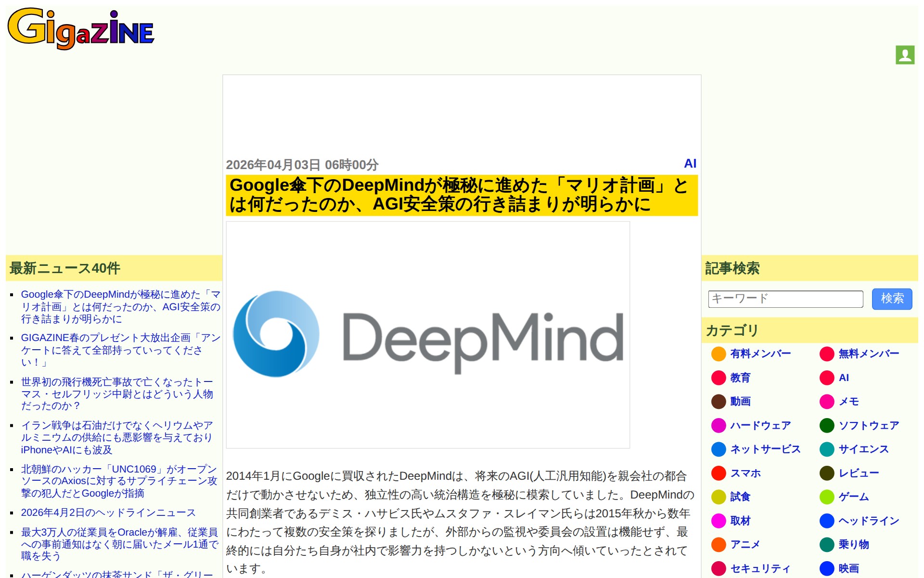Focus the キーワード search input field
The width and height of the screenshot is (924, 578).
(x=785, y=299)
